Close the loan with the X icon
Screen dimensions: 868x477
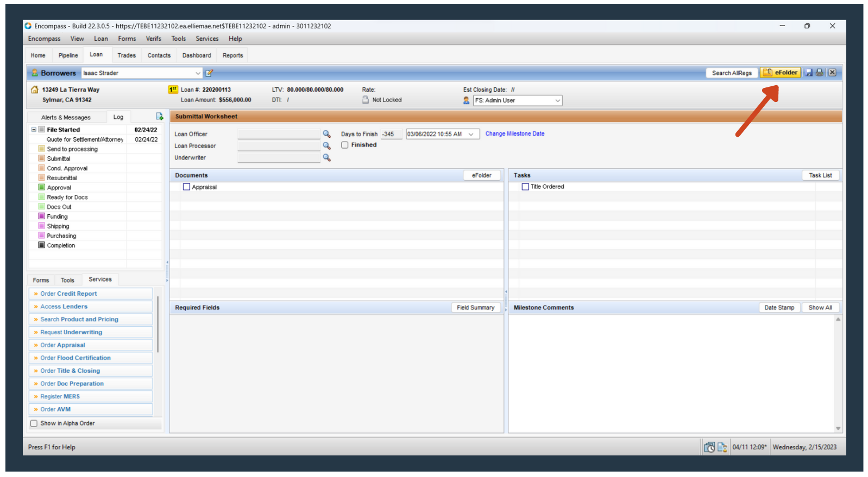tap(832, 73)
